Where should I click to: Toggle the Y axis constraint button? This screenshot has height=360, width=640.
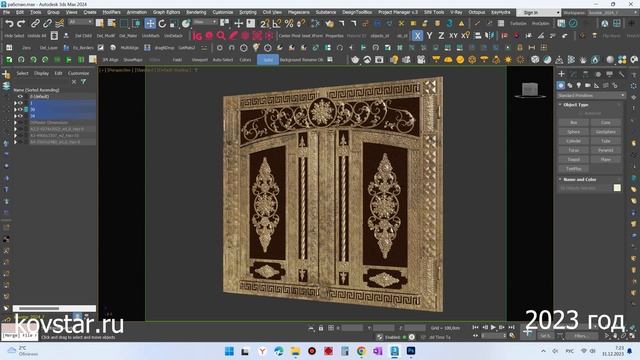429,36
